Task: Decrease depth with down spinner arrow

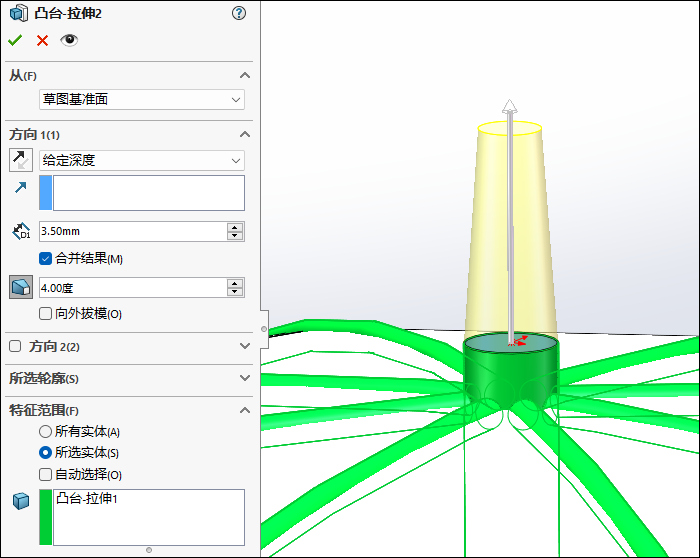Action: pos(235,236)
